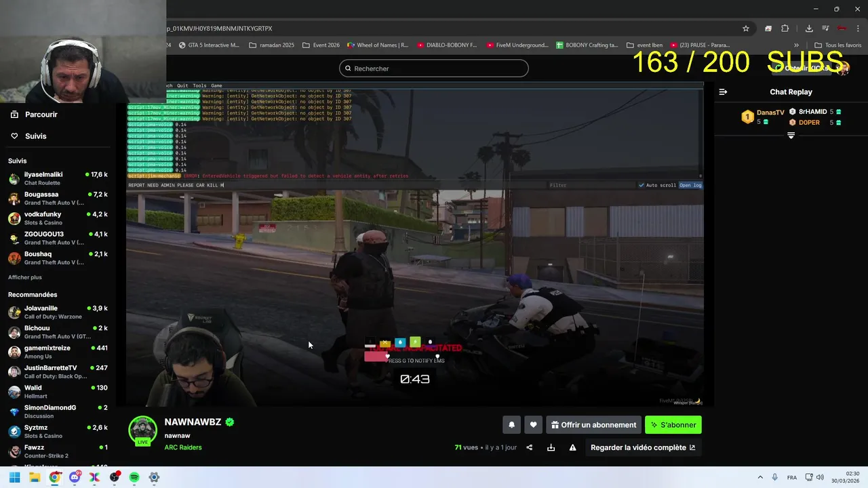Open the ARC Raiders category link
Screen dimensions: 868x488
point(182,447)
